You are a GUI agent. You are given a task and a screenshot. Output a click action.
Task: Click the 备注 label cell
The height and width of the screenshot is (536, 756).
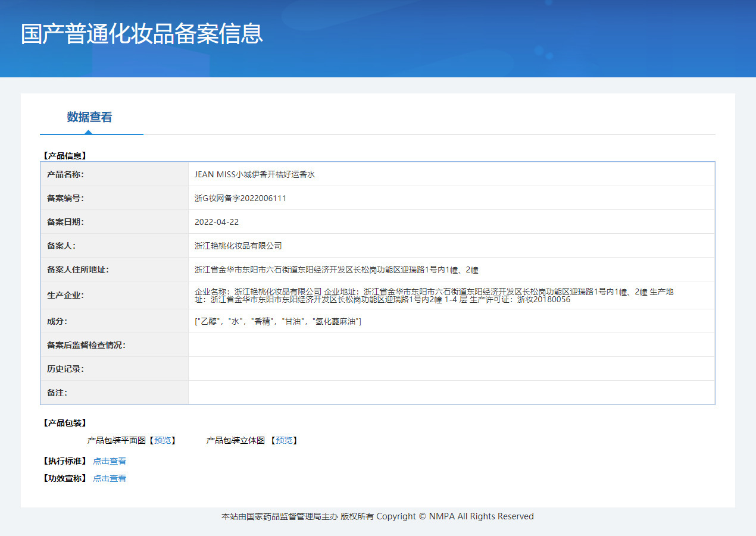click(x=114, y=393)
